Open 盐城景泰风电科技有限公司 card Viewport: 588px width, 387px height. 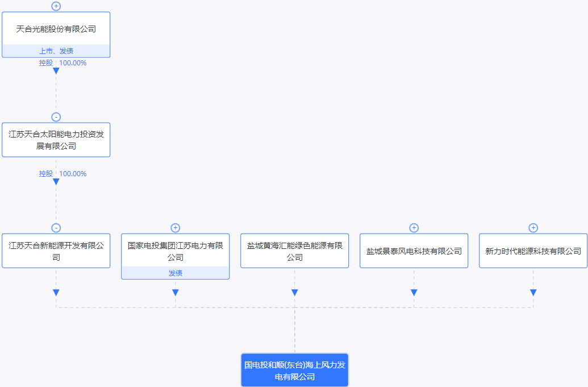click(x=414, y=251)
